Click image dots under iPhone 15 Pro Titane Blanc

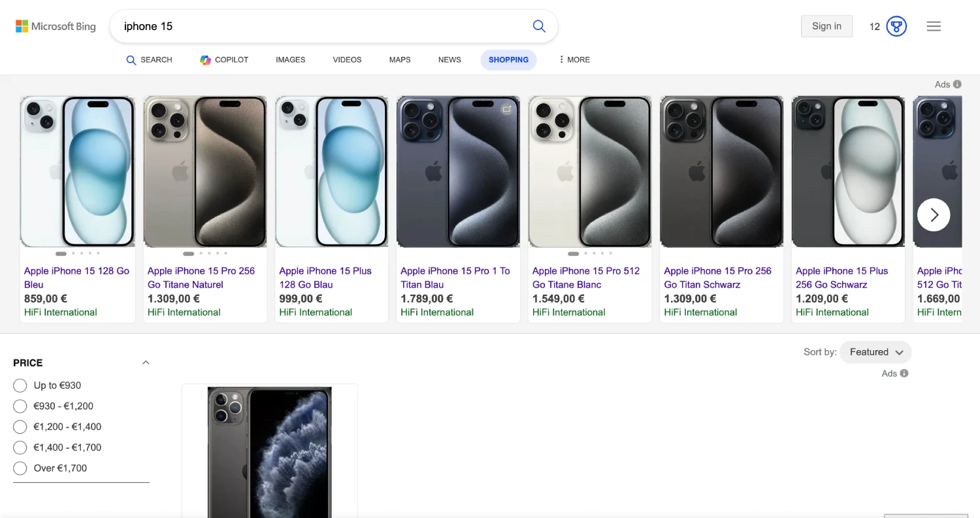click(590, 253)
